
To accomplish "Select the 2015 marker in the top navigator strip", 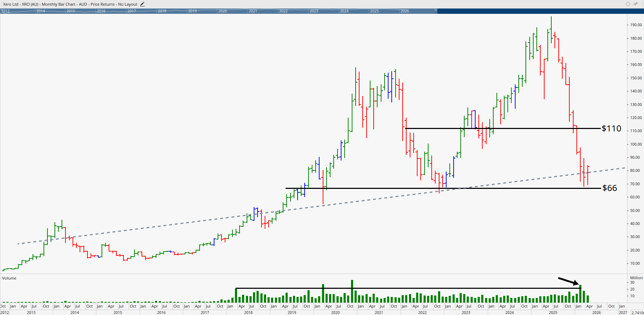I will (x=71, y=11).
